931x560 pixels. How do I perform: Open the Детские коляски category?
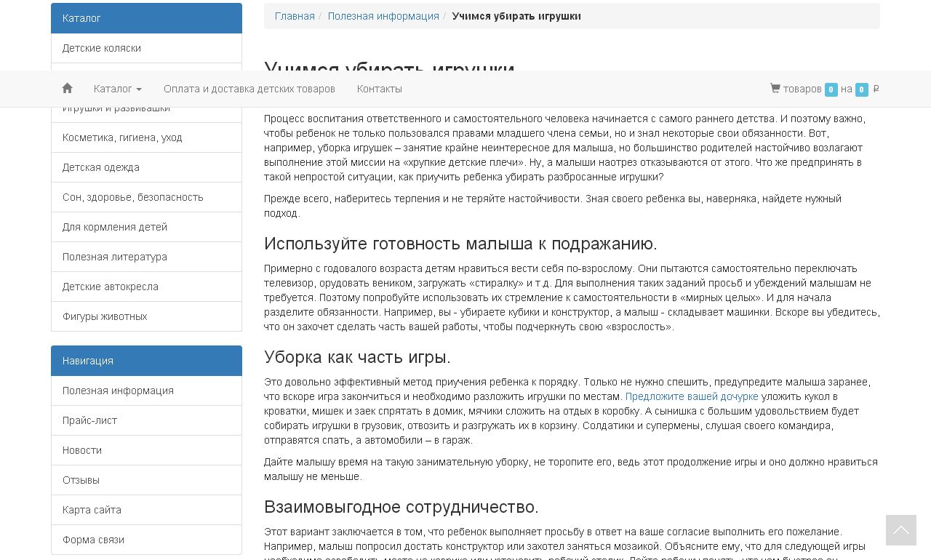146,48
